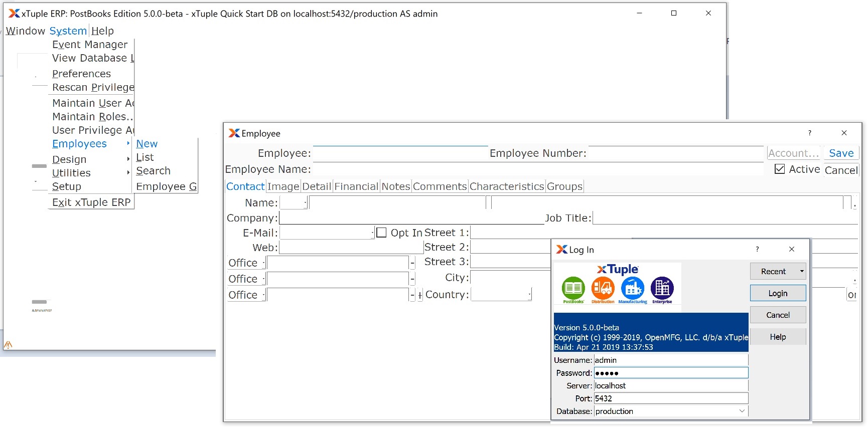Image resolution: width=868 pixels, height=433 pixels.
Task: Open the Help menu in the menu bar
Action: click(102, 31)
